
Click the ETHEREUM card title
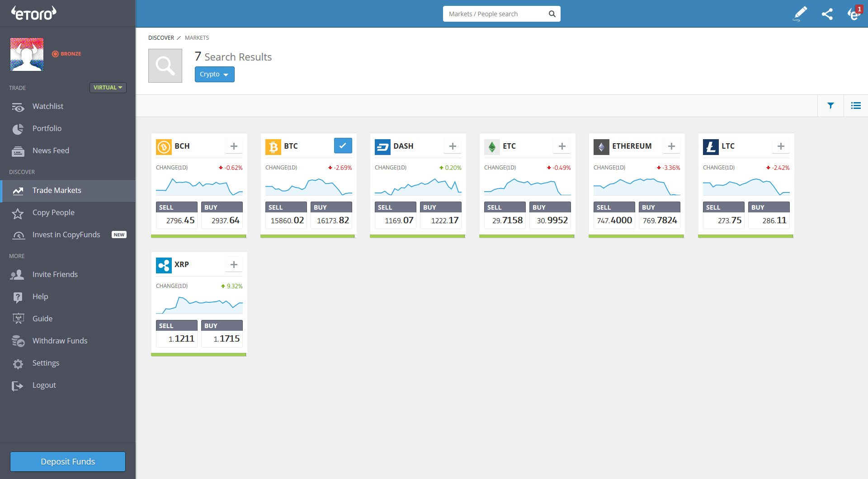632,146
